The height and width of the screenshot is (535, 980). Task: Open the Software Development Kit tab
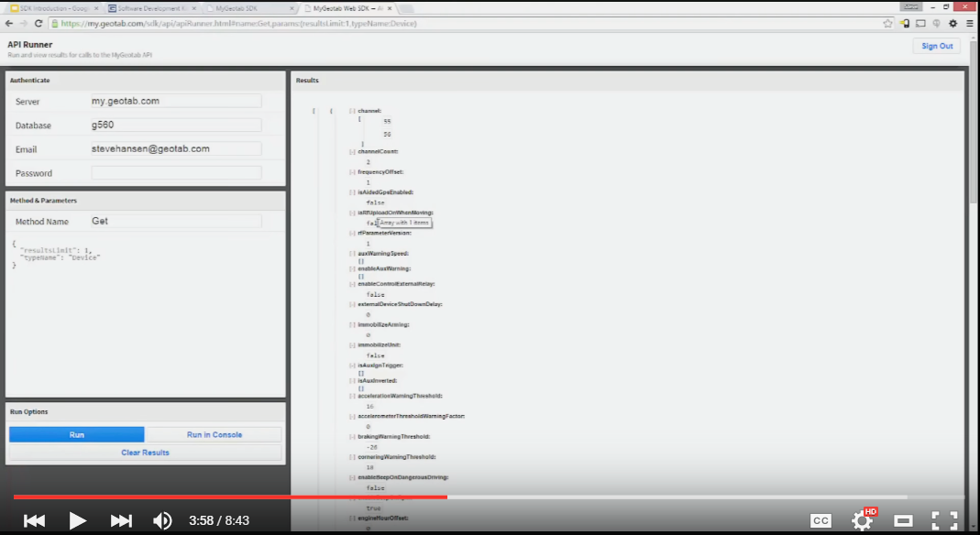click(x=151, y=7)
